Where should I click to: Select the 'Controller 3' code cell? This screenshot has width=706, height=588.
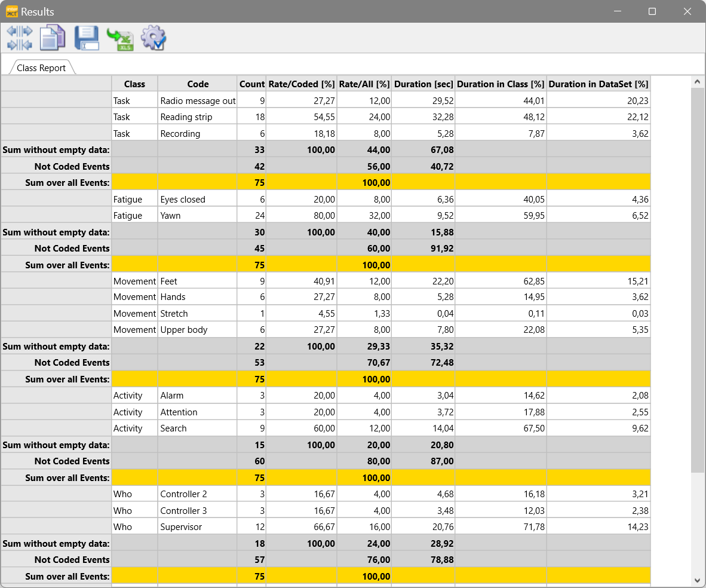tap(198, 510)
